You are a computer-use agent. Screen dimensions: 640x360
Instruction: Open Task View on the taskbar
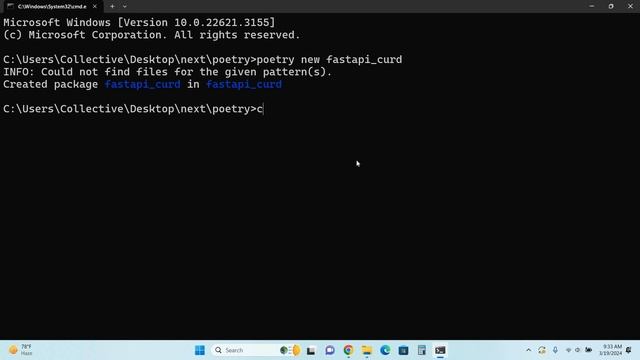pos(311,350)
